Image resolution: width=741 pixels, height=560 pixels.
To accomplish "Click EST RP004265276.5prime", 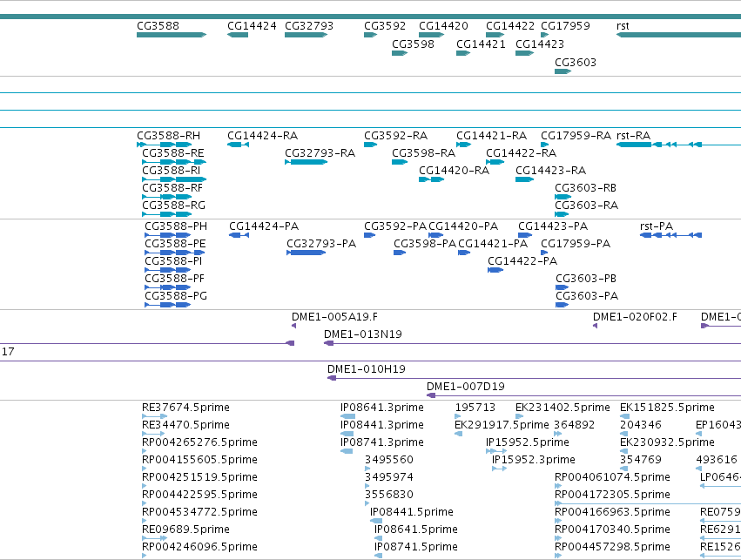I will pos(145,451).
